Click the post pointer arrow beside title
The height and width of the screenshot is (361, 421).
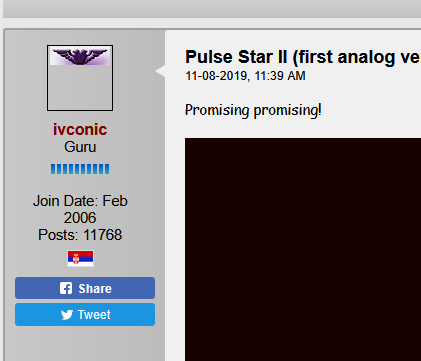[160, 71]
